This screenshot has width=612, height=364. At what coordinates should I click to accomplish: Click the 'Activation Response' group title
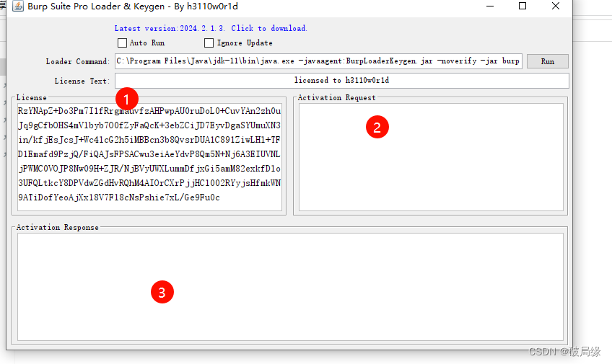click(58, 228)
